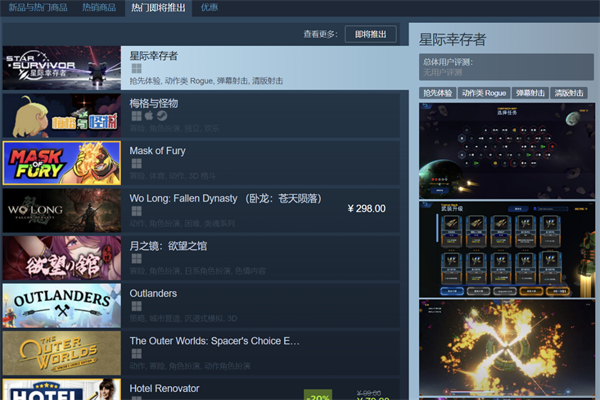Click the Windows icon under 月之镜：欲望之馆
The width and height of the screenshot is (600, 400).
click(137, 259)
